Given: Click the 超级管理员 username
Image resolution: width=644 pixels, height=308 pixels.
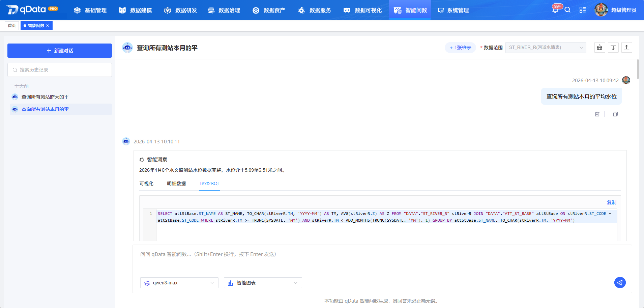Looking at the screenshot, I should 624,10.
